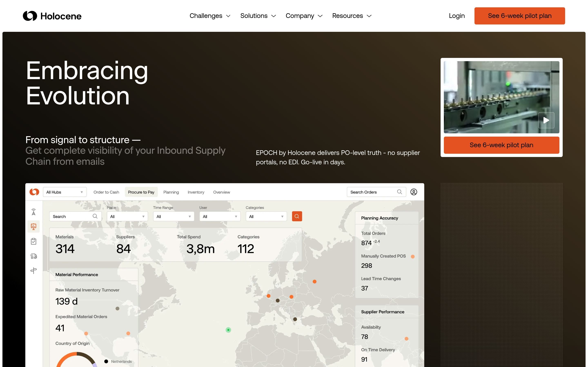
Task: Click the presentation chart sidebar icon
Action: [x=33, y=227]
